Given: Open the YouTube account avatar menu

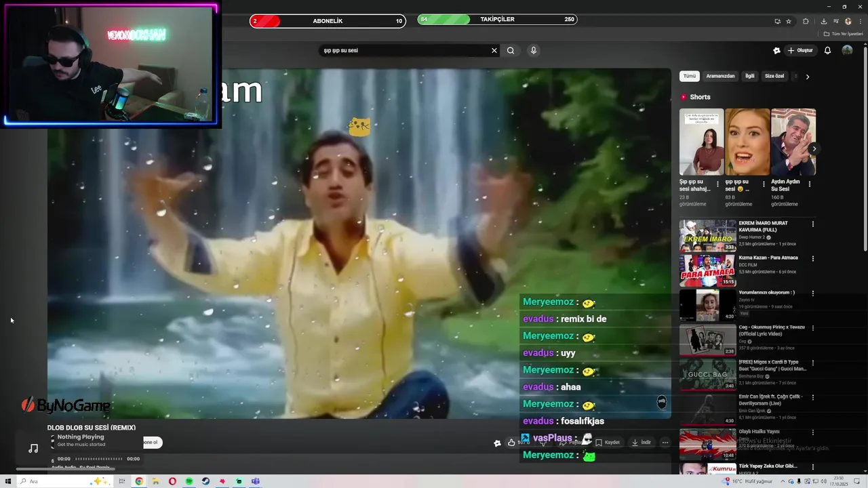Looking at the screenshot, I should coord(847,50).
